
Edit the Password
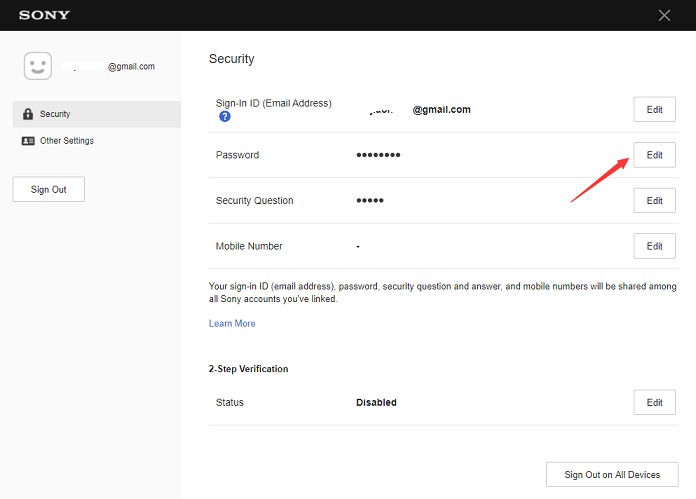click(654, 155)
